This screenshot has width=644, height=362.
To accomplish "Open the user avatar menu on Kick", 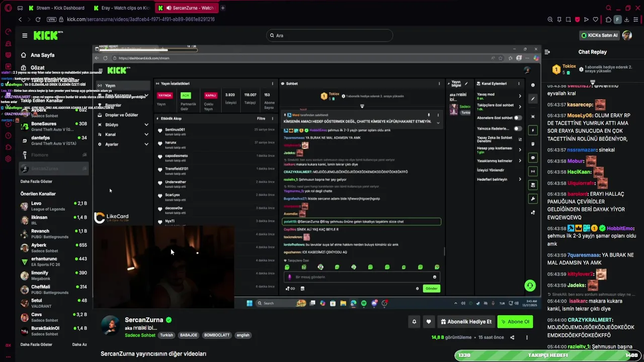I will coord(627,35).
